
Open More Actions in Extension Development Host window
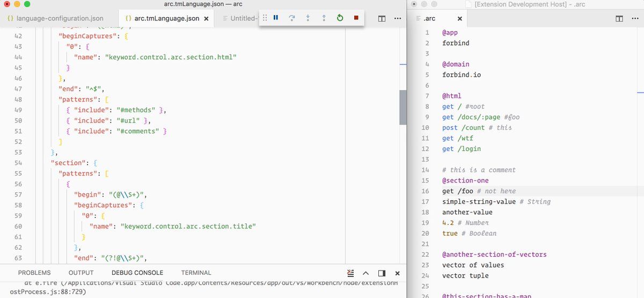[x=634, y=18]
